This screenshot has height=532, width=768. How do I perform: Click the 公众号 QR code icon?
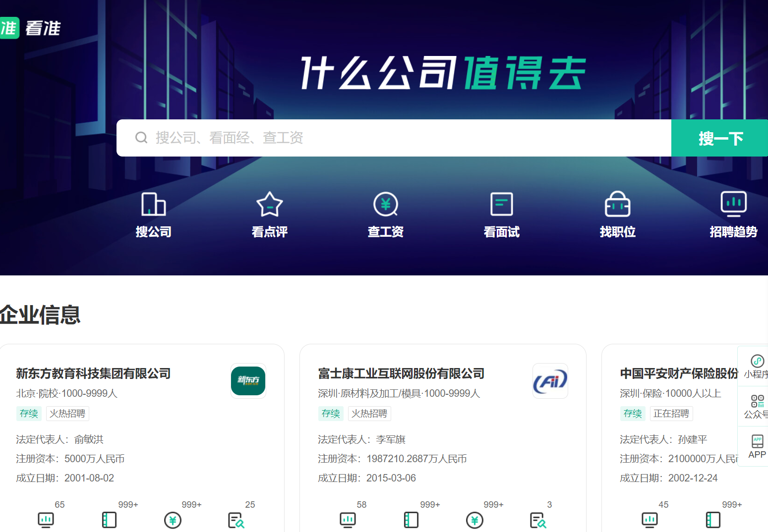tap(757, 401)
